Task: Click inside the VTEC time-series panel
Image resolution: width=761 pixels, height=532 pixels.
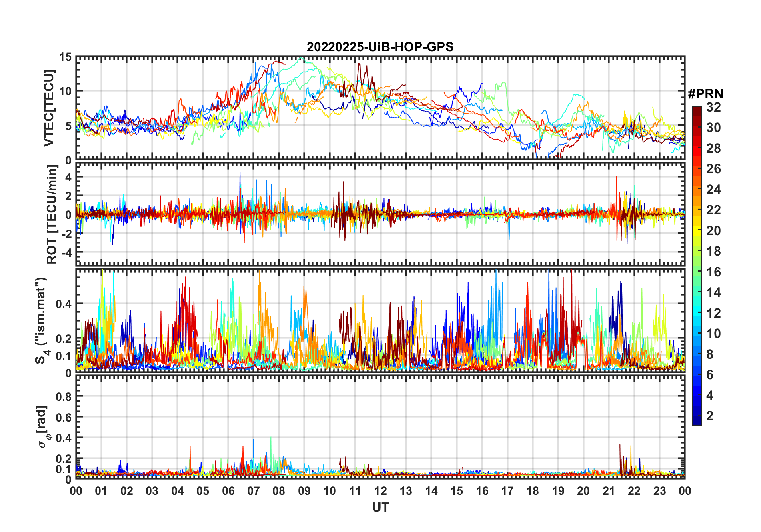Action: pyautogui.click(x=380, y=108)
